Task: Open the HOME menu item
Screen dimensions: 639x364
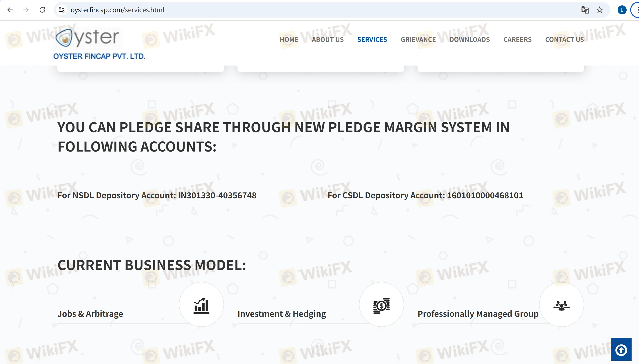Action: point(289,40)
